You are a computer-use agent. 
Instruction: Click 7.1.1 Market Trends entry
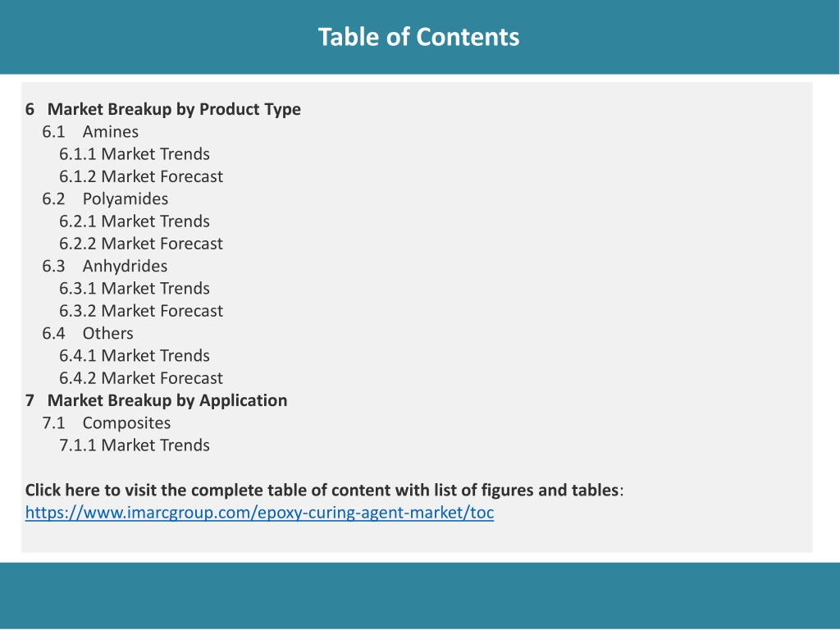point(135,445)
